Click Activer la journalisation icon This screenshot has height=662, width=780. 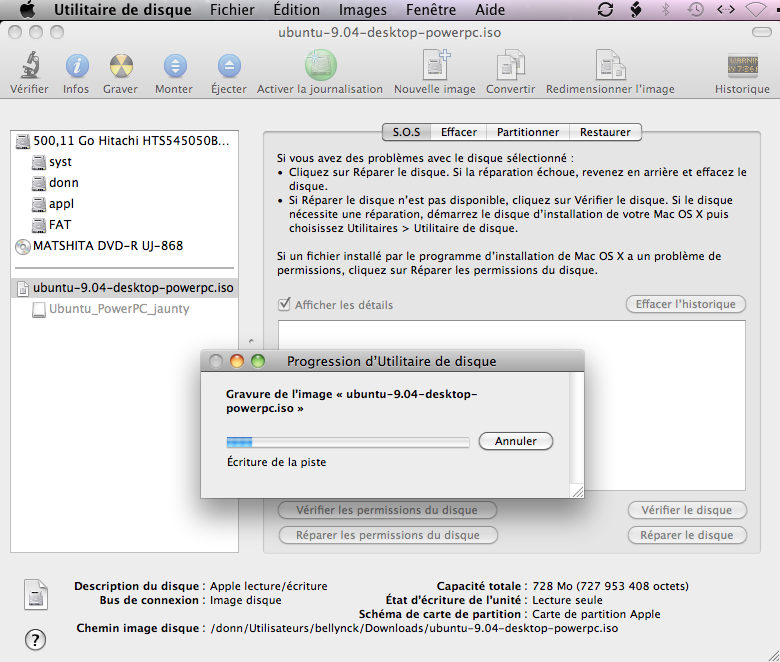coord(320,65)
